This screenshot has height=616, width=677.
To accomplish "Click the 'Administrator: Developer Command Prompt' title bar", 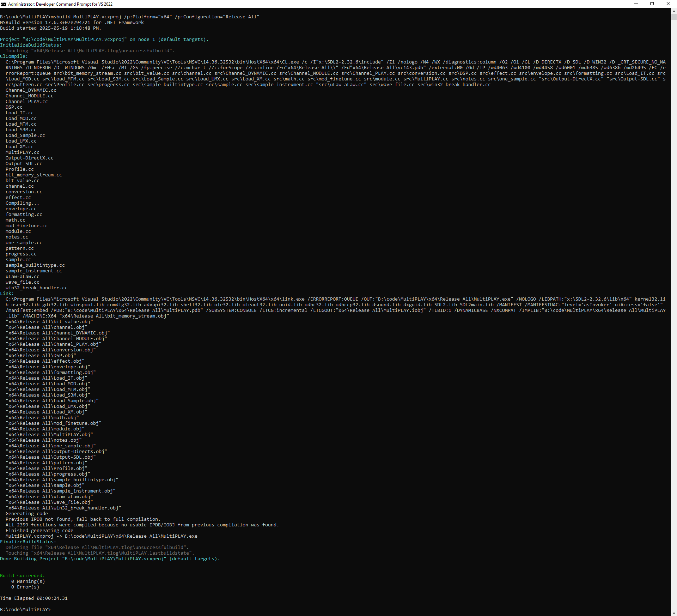I will 59,4.
